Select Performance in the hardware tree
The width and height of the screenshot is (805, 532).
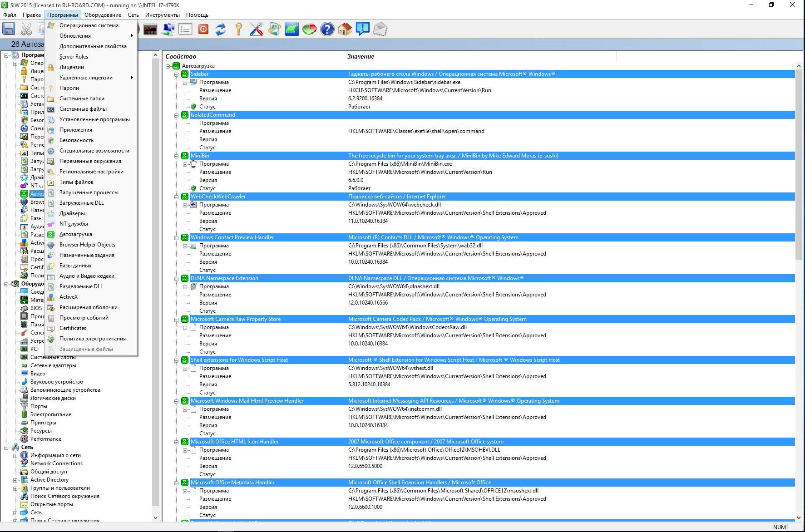point(45,439)
